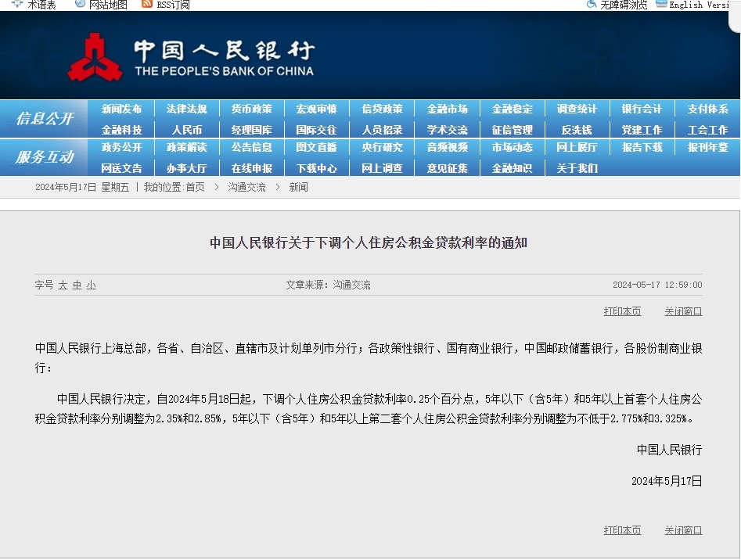Go to the 征信管理 section
741x560 pixels.
(x=513, y=130)
